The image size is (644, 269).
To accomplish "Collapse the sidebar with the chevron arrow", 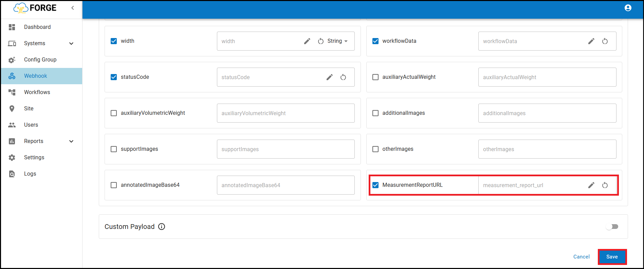I will [73, 8].
